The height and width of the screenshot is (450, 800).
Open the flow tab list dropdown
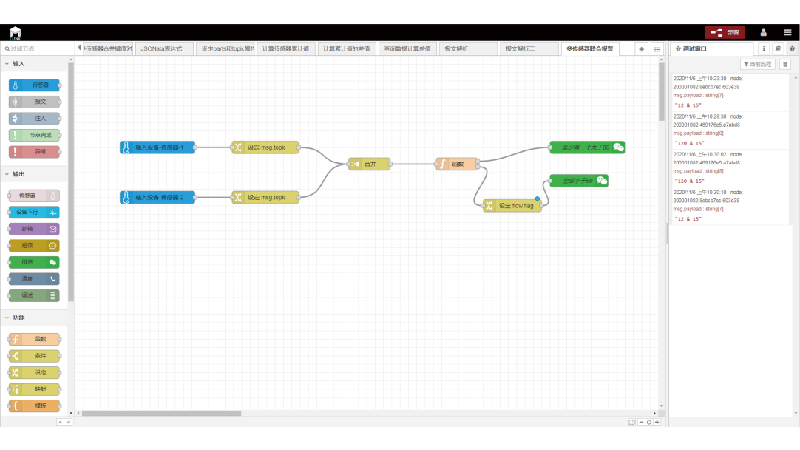[x=656, y=48]
